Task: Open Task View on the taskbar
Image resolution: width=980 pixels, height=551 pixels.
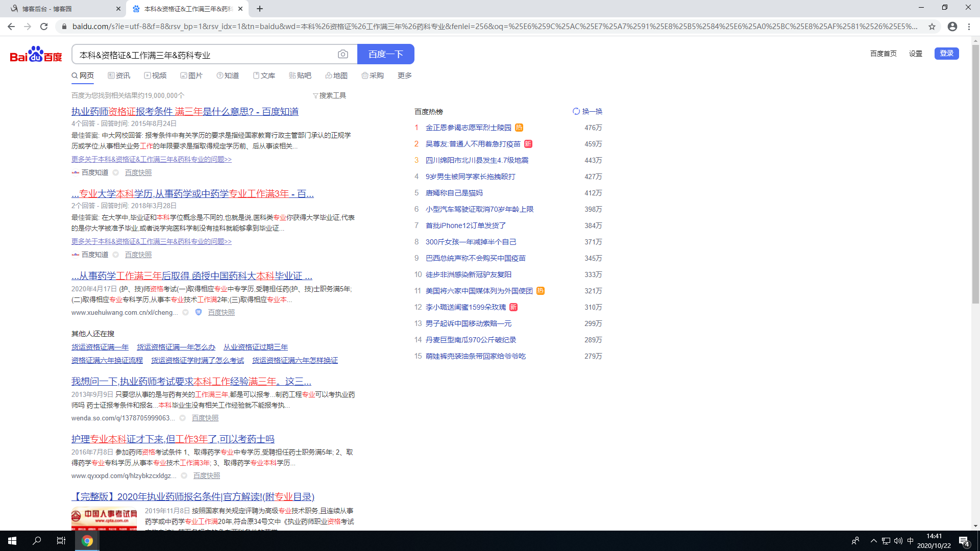Action: pos(61,541)
